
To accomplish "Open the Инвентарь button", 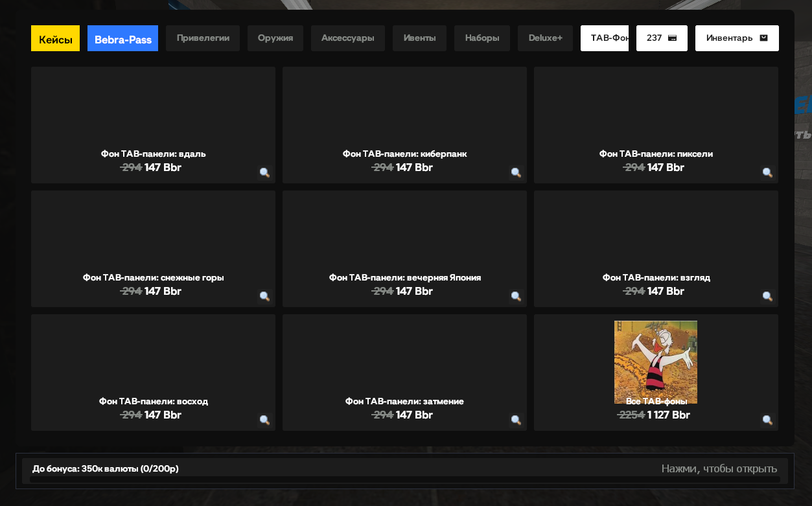I will [737, 38].
